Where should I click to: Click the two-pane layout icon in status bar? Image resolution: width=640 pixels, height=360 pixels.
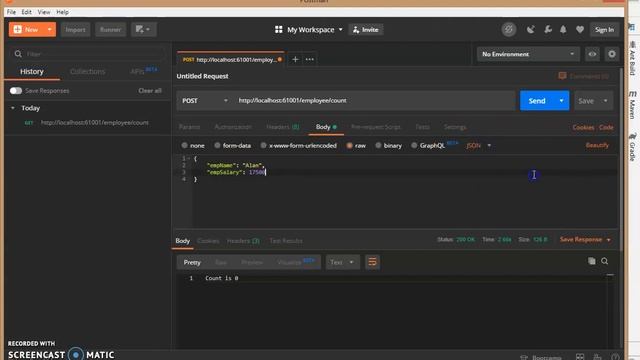580,357
